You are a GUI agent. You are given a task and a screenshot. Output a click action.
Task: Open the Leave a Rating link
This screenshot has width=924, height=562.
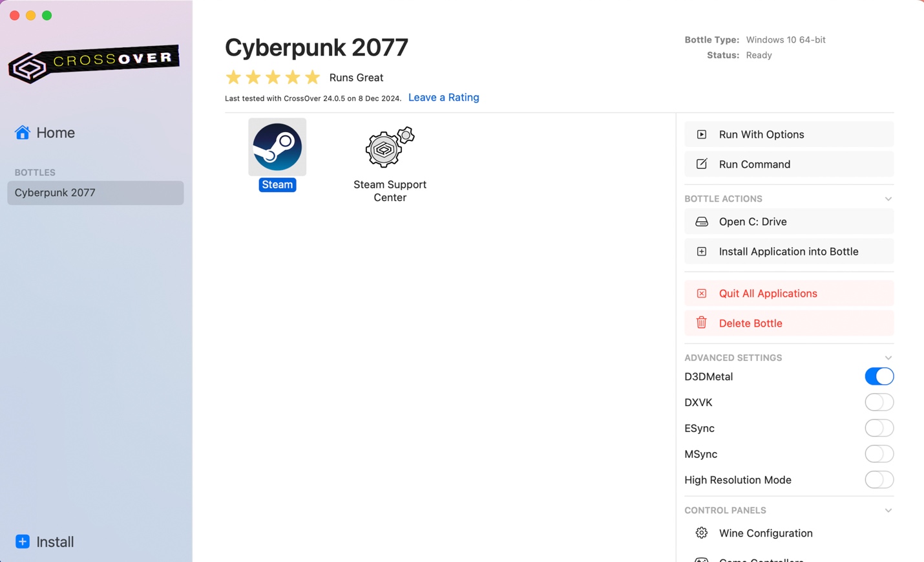click(444, 98)
